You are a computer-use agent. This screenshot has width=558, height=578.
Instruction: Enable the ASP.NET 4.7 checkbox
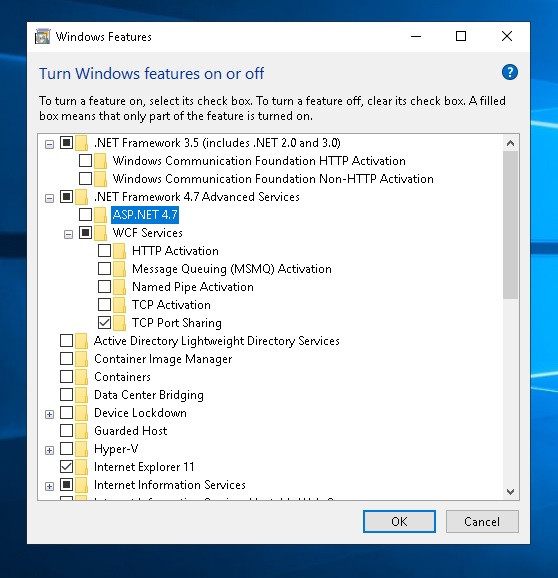[86, 215]
